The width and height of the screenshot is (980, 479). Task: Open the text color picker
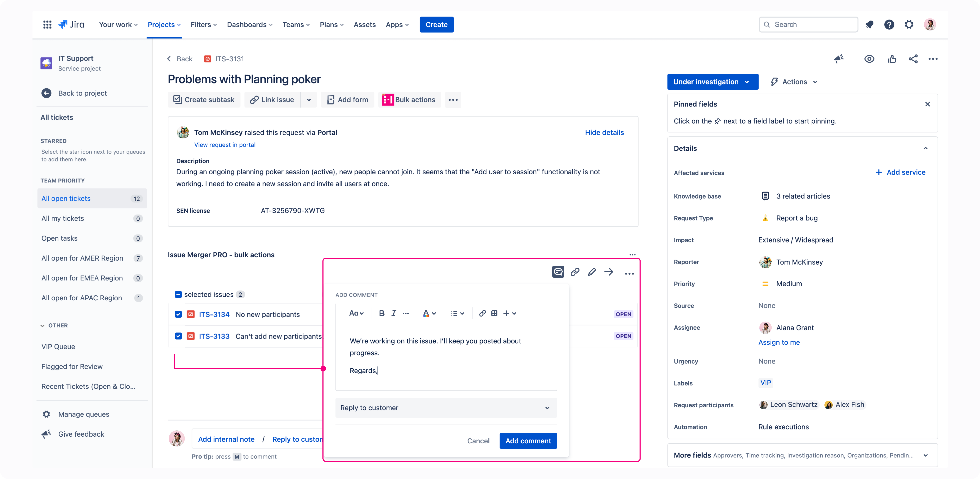(x=429, y=313)
